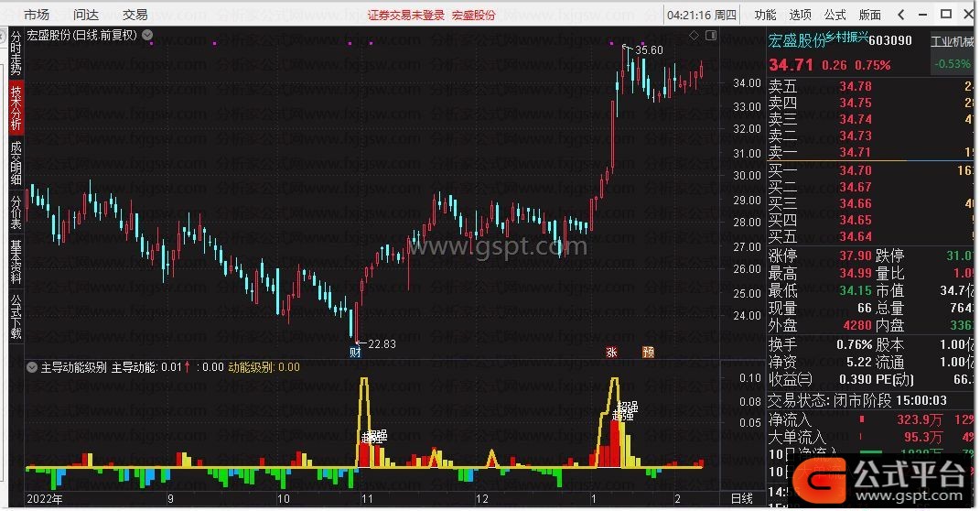
Task: Click 买五 price 34.64
Action: point(856,236)
